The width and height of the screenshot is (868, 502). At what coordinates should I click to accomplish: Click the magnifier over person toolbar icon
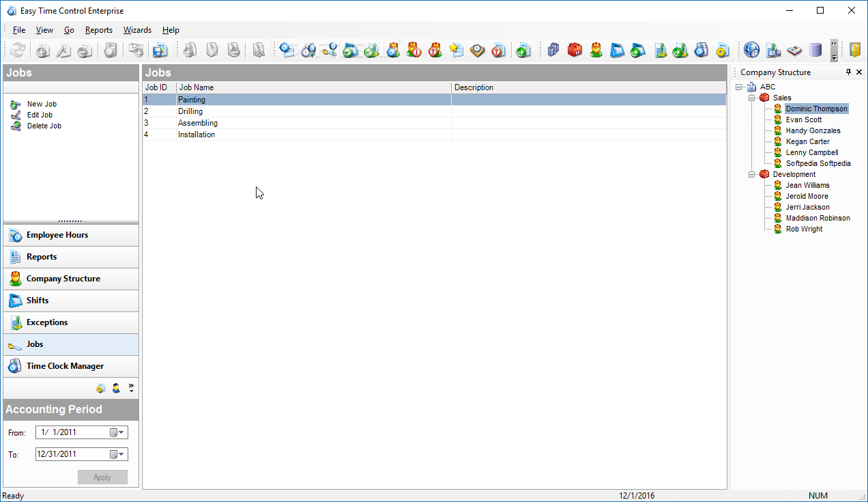(x=330, y=50)
